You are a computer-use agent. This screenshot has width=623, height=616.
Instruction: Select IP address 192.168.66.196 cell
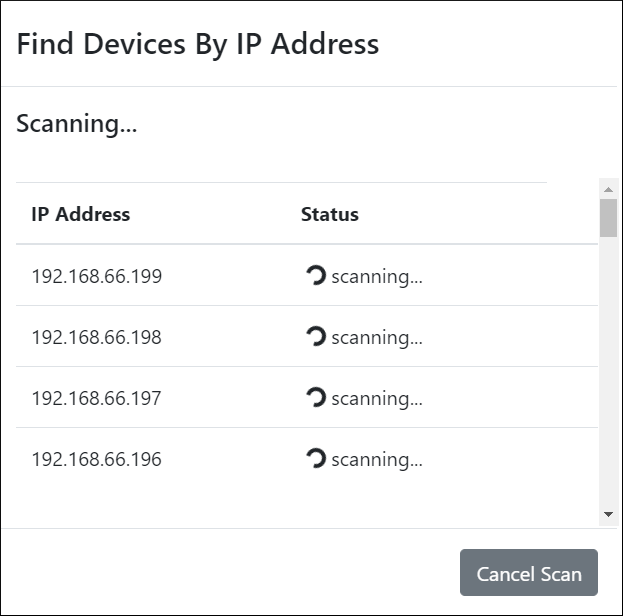tap(97, 460)
